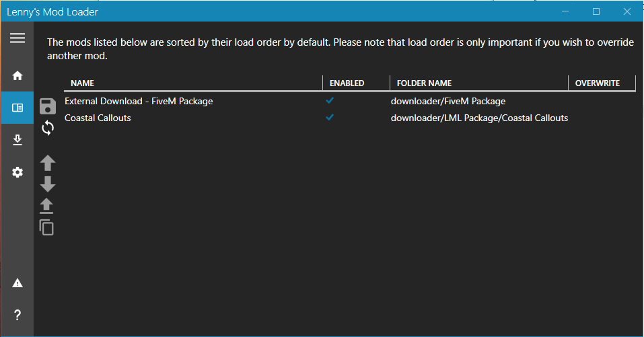Open the hamburger menu in the sidebar
Screen dimensions: 644x337
17,38
